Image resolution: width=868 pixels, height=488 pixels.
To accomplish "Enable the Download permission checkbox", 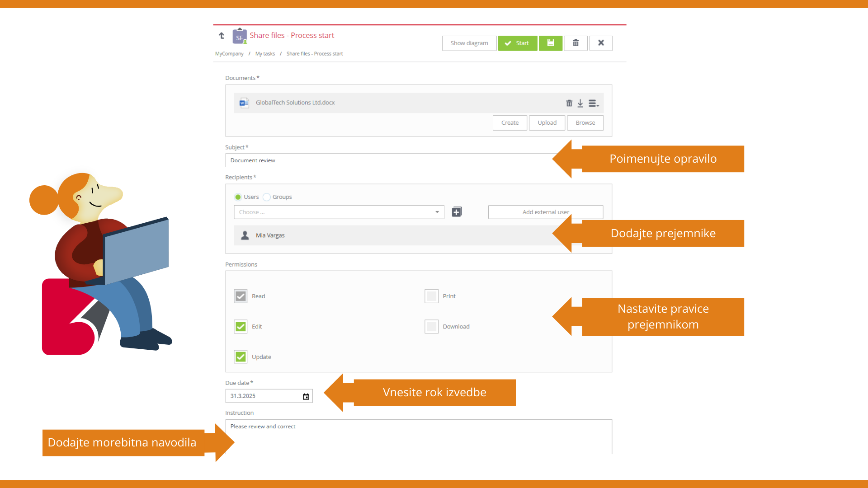I will [431, 326].
